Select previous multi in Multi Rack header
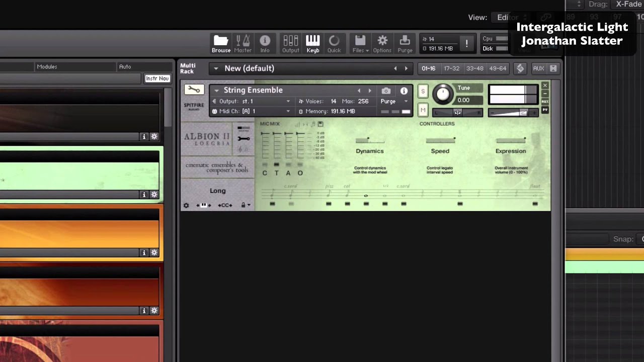 (x=395, y=68)
